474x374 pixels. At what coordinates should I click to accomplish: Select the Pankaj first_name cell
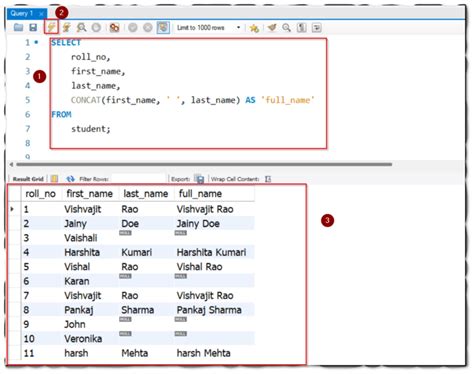(x=90, y=310)
